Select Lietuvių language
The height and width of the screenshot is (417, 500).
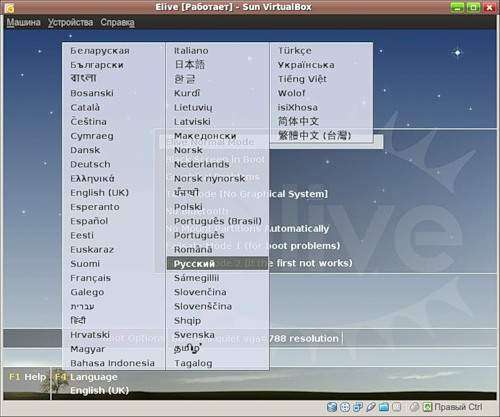pos(193,107)
